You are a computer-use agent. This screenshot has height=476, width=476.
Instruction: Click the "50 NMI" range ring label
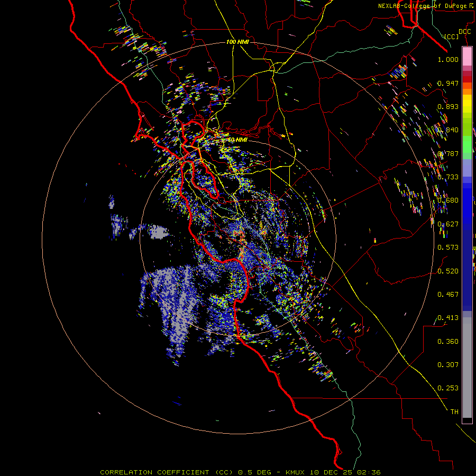(237, 140)
